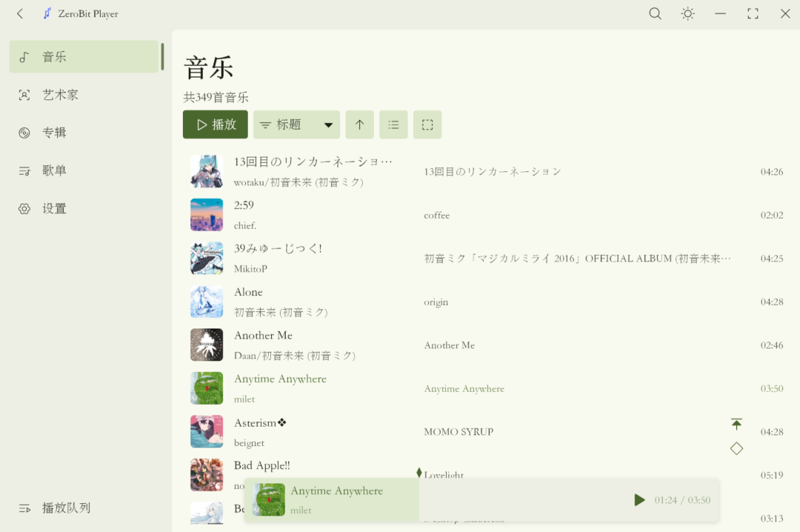The height and width of the screenshot is (532, 800).
Task: Click artist name beignet
Action: coord(249,442)
